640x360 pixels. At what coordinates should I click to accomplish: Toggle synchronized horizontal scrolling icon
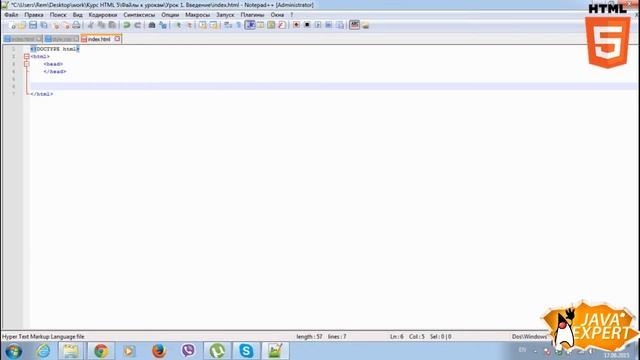213,25
